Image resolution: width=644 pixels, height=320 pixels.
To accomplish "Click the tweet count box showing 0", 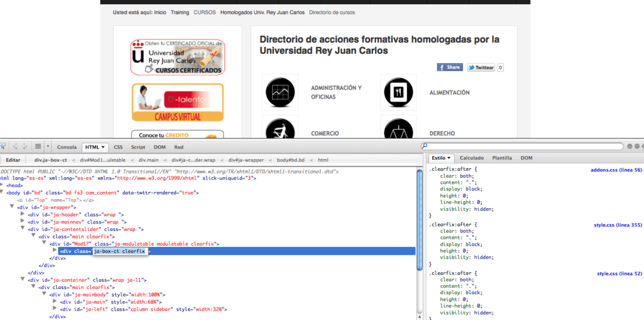I will [x=500, y=68].
